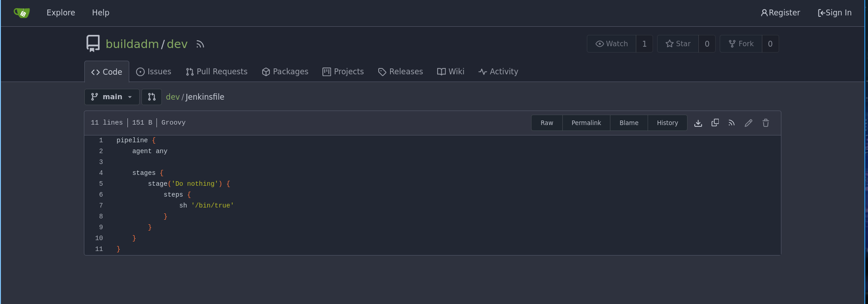868x304 pixels.
Task: Open the file History
Action: (668, 123)
